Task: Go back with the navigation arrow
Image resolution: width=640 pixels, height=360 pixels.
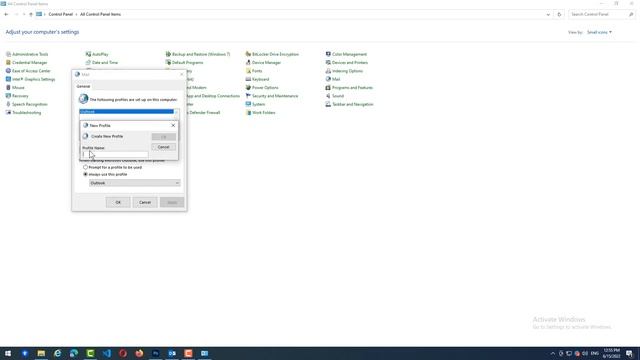Action: point(6,14)
